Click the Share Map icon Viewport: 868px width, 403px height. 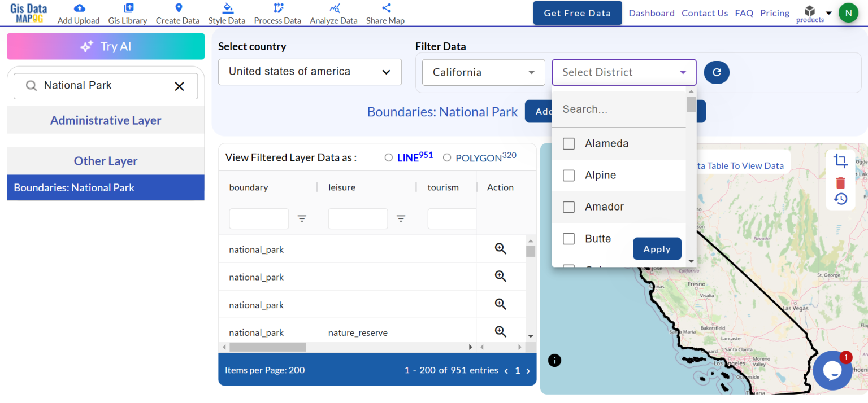tap(385, 7)
